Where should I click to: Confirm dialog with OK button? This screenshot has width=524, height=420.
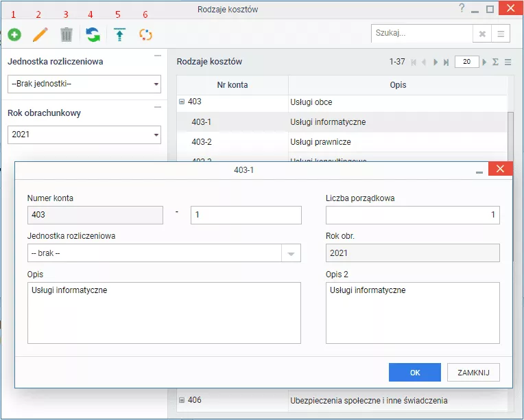click(415, 372)
